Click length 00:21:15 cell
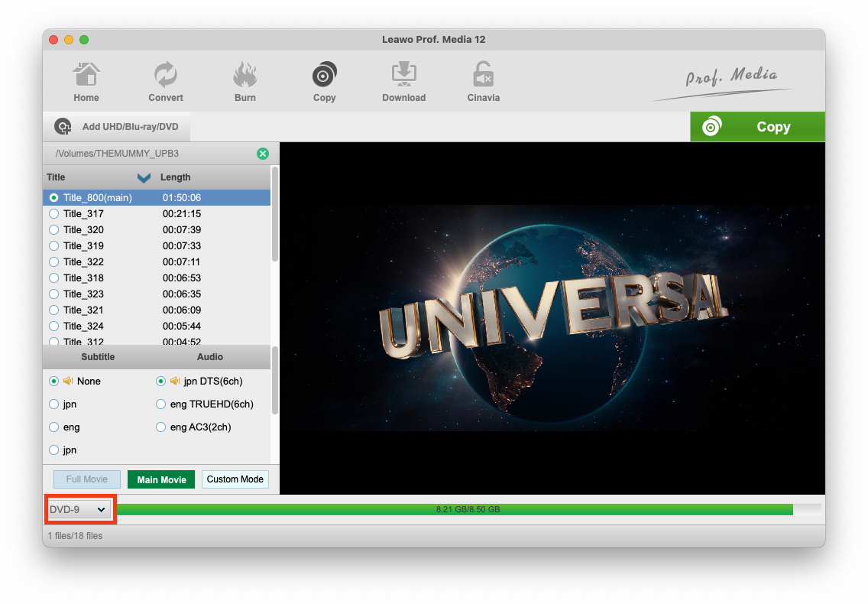Image resolution: width=868 pixels, height=604 pixels. [x=182, y=214]
